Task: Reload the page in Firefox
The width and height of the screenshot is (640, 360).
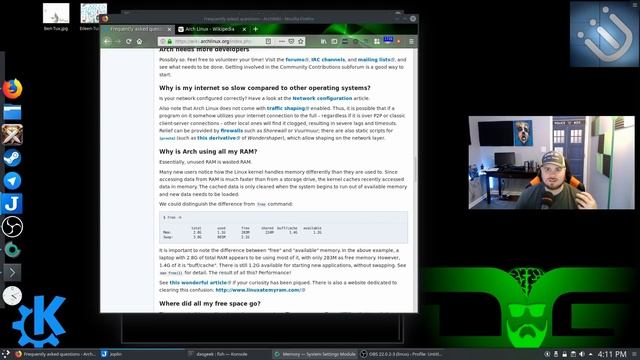Action: pyautogui.click(x=129, y=41)
